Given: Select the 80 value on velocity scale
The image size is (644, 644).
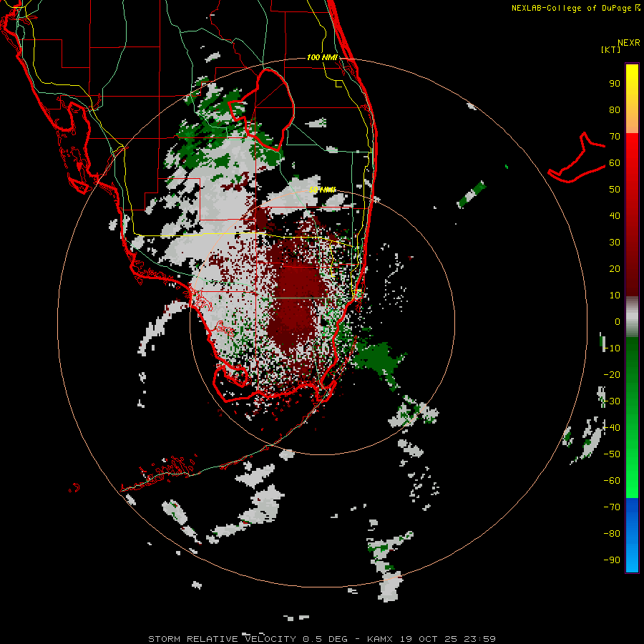Looking at the screenshot, I should (615, 110).
